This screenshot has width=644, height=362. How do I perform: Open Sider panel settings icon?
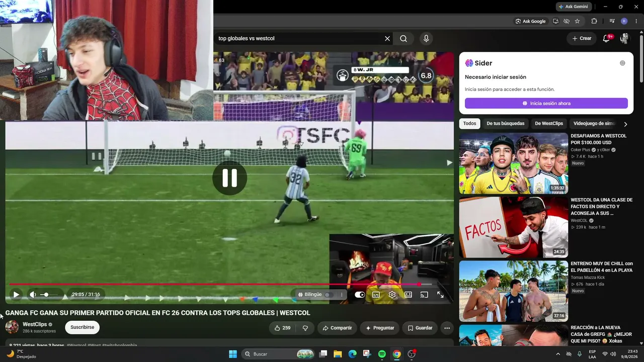[x=622, y=63]
